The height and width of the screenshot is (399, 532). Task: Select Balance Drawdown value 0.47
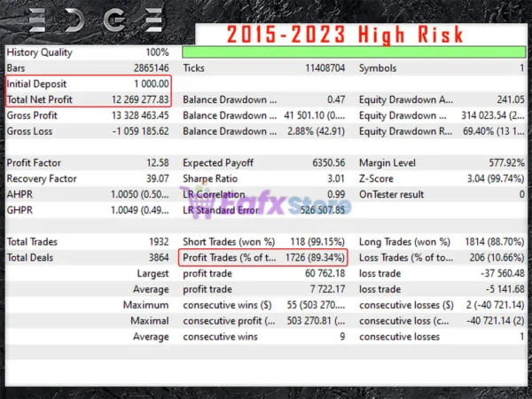click(x=336, y=99)
